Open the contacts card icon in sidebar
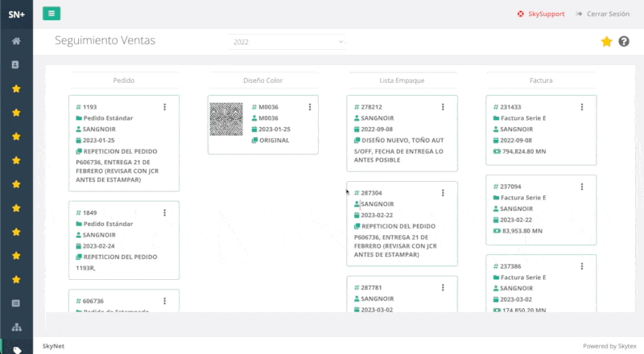Viewport: 644px width, 354px height. [16, 64]
